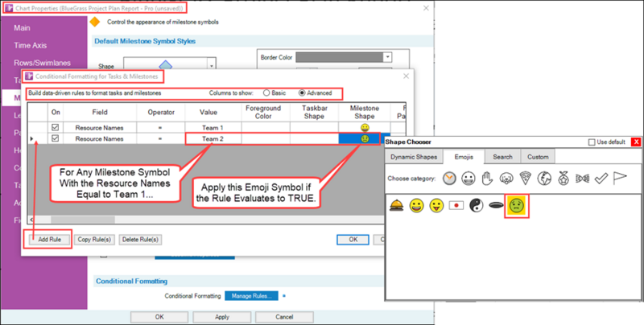The width and height of the screenshot is (644, 325).
Task: Click the Milestone Shape column header
Action: click(365, 112)
